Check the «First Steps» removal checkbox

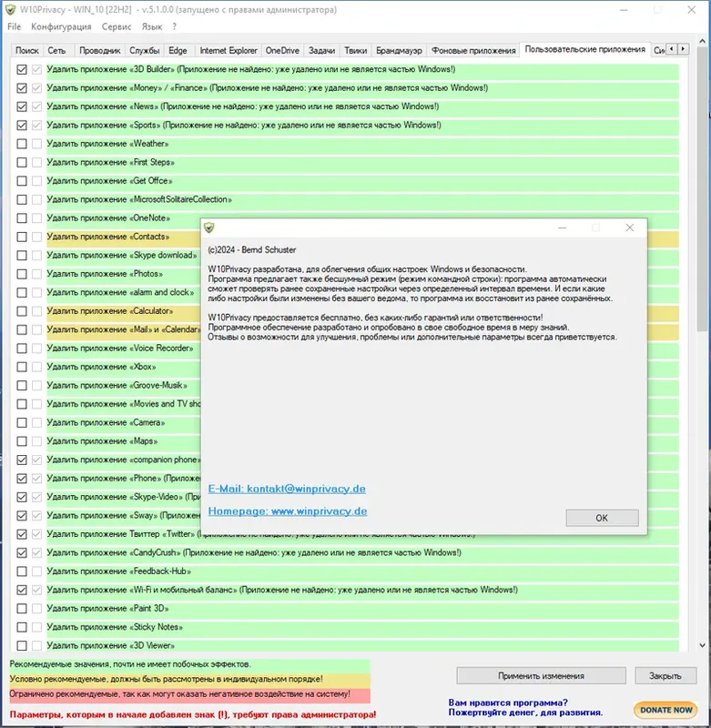22,163
